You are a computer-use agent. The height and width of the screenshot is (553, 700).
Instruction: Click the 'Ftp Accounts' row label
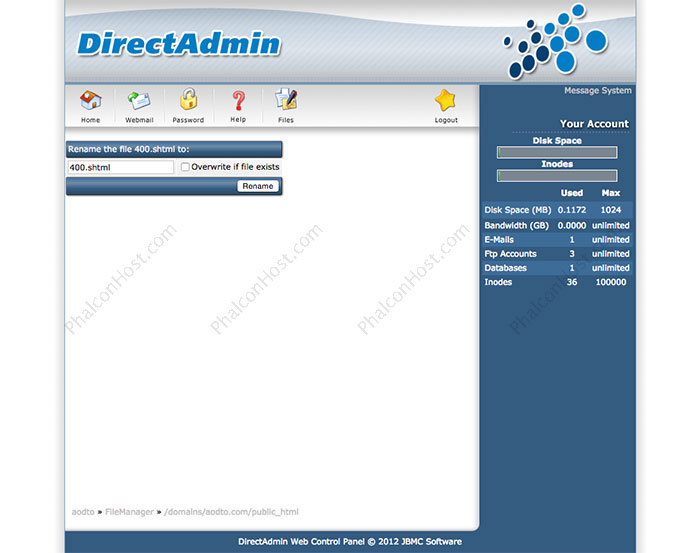tap(510, 254)
